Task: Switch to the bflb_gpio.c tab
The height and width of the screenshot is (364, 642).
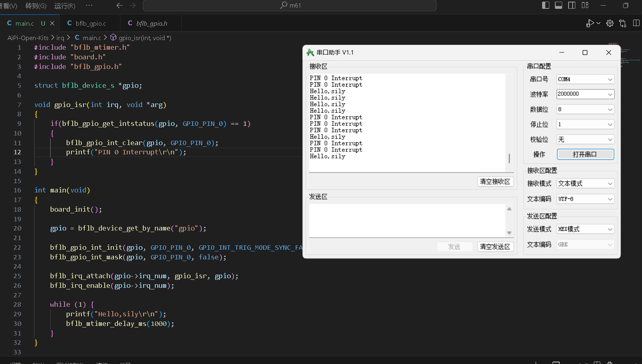Action: (x=90, y=23)
